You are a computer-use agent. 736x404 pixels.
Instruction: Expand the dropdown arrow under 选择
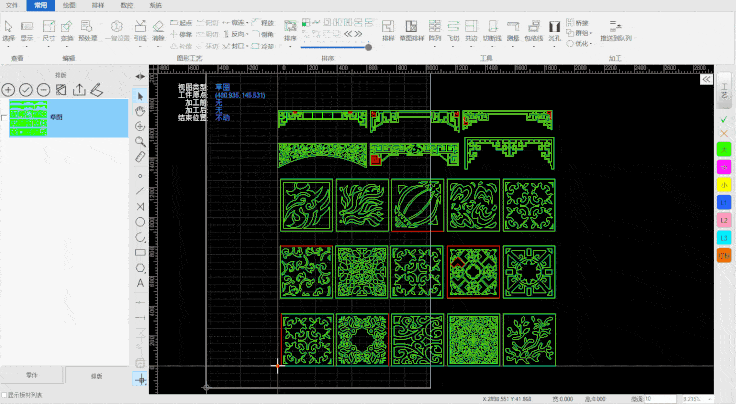pyautogui.click(x=8, y=46)
